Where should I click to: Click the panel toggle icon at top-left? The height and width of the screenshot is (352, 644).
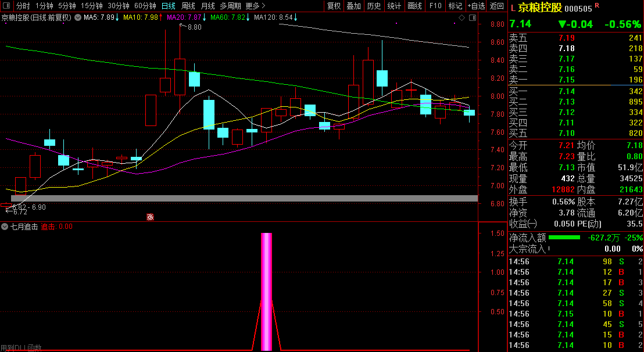click(x=7, y=6)
